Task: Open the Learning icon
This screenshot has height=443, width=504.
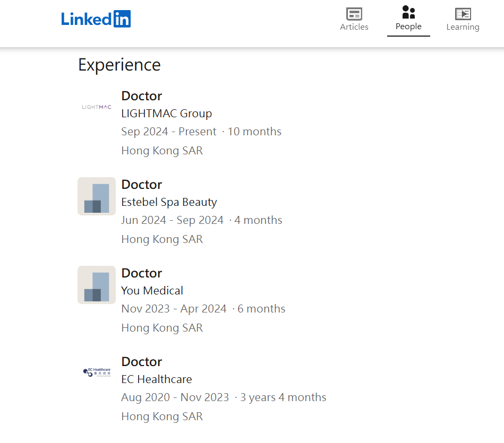Action: pyautogui.click(x=463, y=14)
